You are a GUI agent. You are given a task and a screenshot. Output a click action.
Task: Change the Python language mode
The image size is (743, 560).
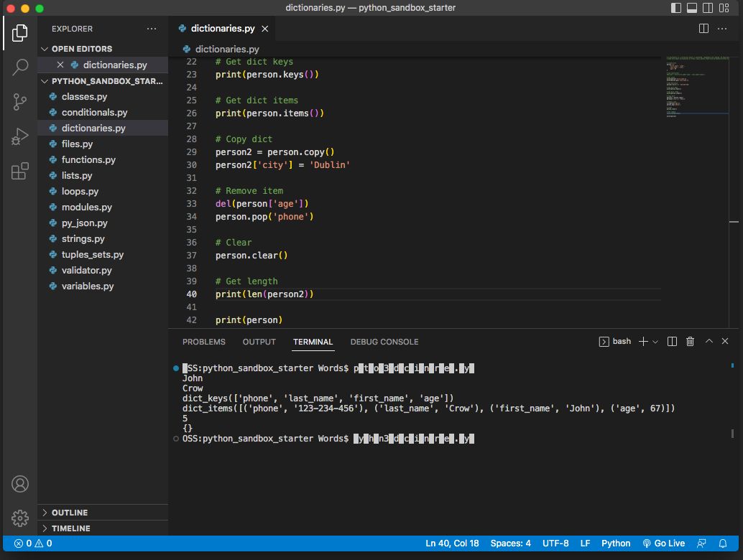615,543
